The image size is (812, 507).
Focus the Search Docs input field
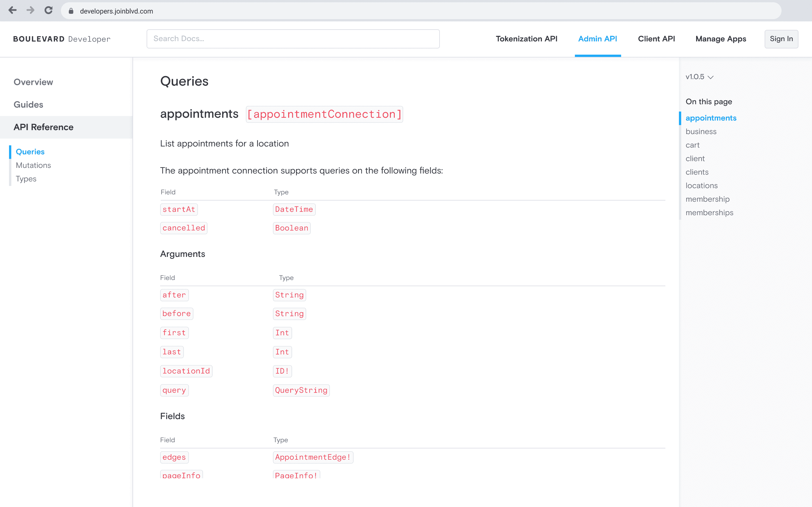[x=293, y=39]
